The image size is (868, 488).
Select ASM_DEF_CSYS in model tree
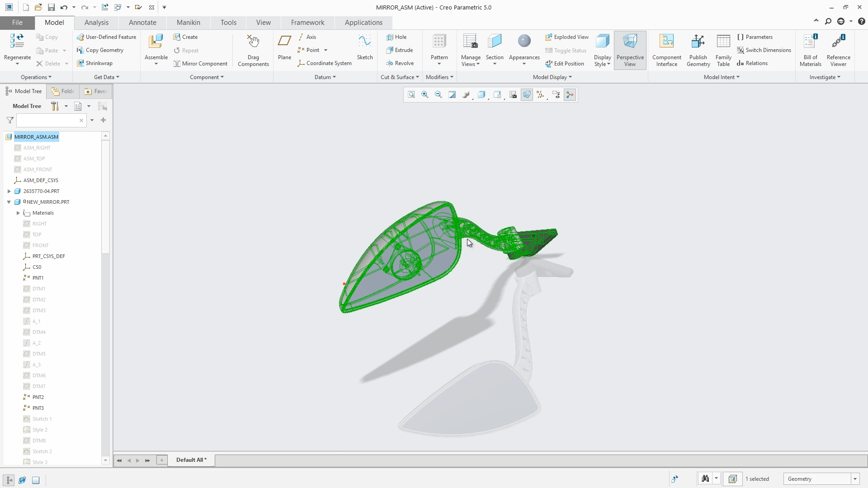click(x=41, y=180)
